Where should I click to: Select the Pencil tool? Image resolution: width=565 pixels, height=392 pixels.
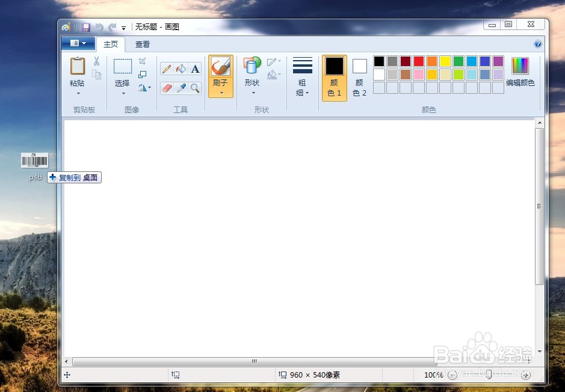(167, 69)
